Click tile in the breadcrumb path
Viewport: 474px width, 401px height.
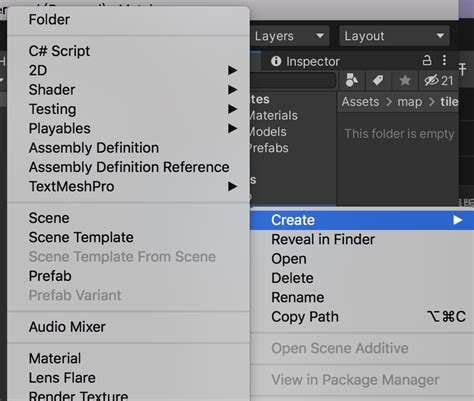click(x=449, y=102)
